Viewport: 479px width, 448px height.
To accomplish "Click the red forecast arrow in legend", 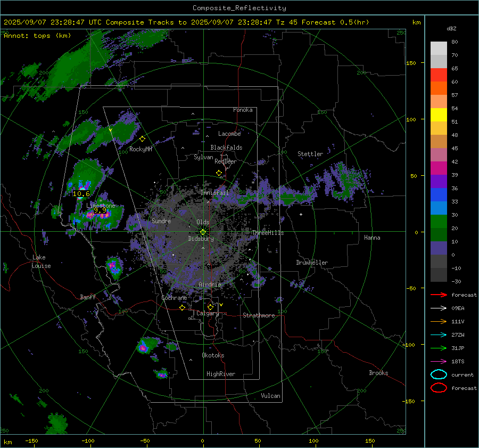I will pyautogui.click(x=439, y=295).
